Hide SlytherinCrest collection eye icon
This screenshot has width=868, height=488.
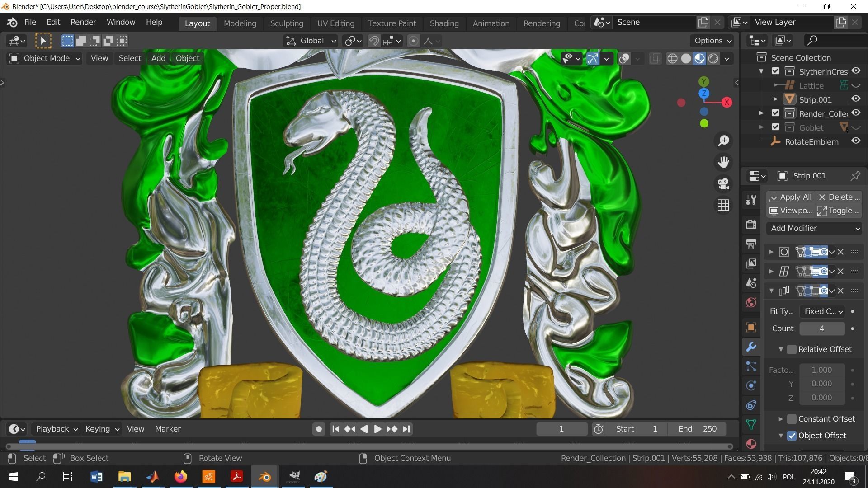[856, 71]
